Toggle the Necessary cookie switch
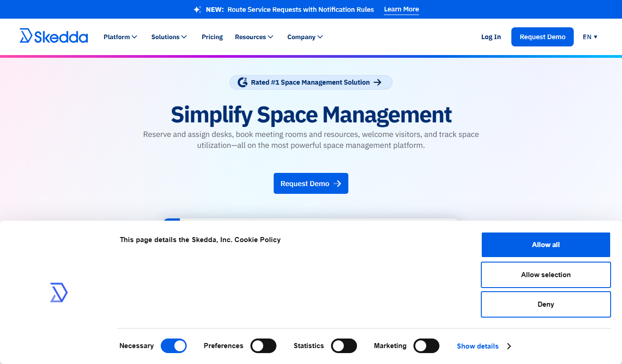This screenshot has height=364, width=622. (x=173, y=346)
